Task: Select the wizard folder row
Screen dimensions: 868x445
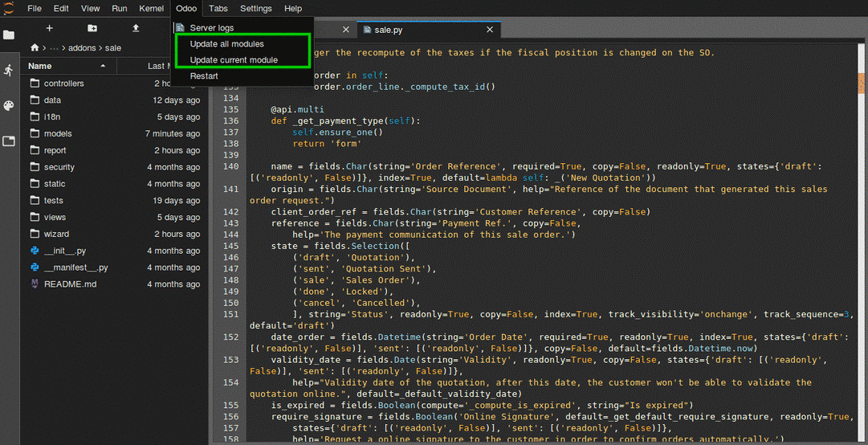Action: pos(115,234)
